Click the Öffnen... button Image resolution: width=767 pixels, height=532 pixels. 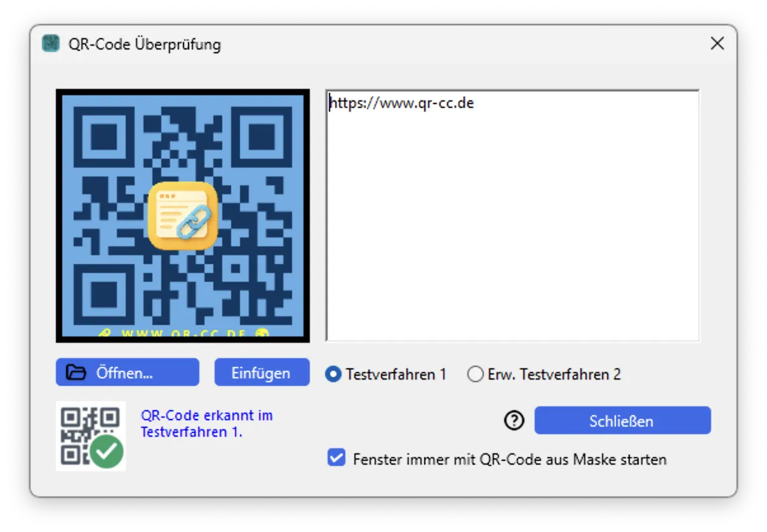(127, 373)
